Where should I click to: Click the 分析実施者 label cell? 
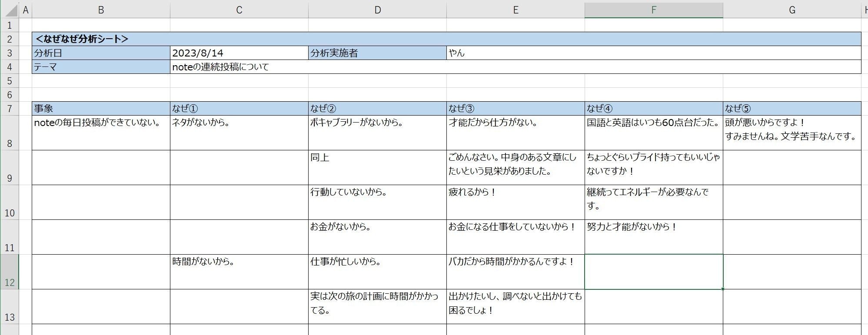pos(377,53)
